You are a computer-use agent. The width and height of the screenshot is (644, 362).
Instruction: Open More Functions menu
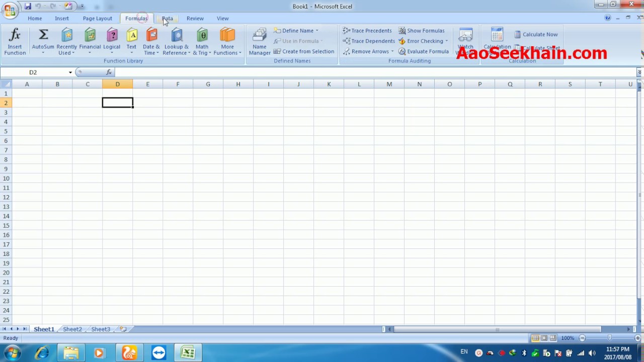tap(227, 42)
